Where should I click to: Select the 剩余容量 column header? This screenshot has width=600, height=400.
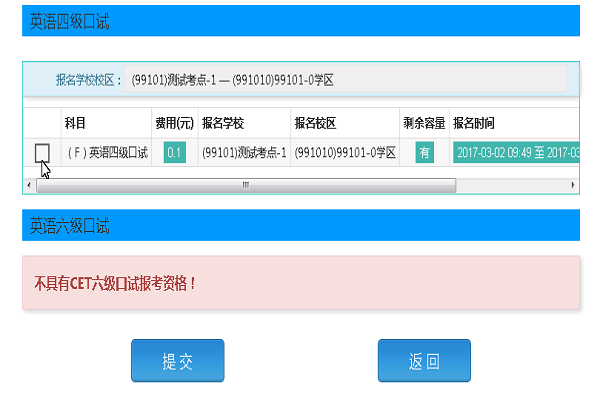(424, 123)
